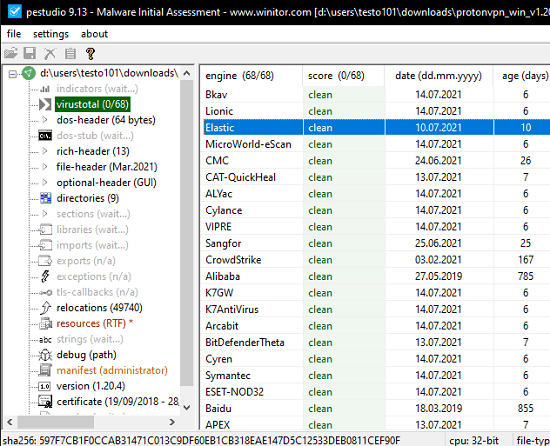Image resolution: width=550 pixels, height=446 pixels.
Task: Click the clipboard copy toolbar icon
Action: [x=70, y=54]
